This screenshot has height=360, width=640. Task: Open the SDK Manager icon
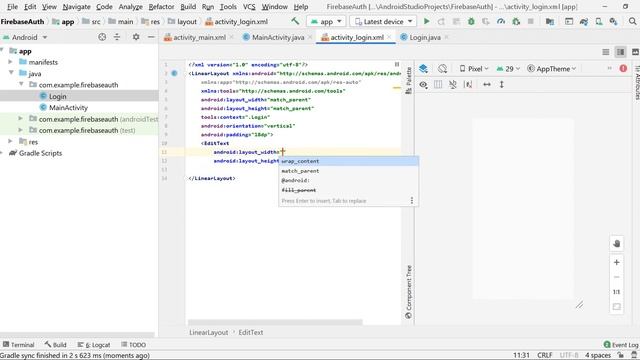(613, 21)
